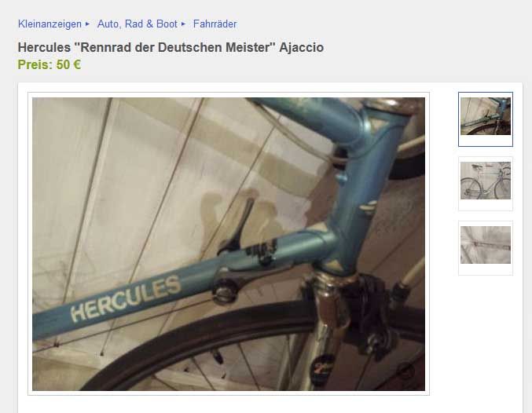The image size is (532, 413).
Task: Click the arrow after Kleinanzeigen breadcrumb
Action: pos(87,24)
